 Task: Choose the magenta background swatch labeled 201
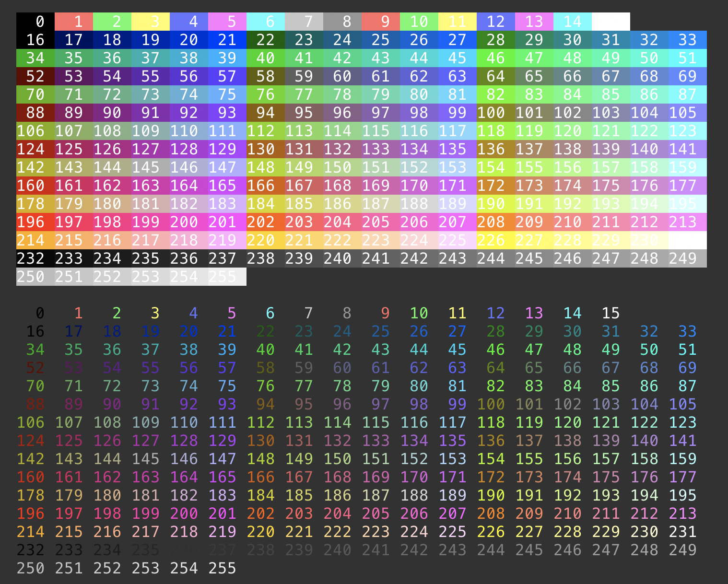pyautogui.click(x=227, y=222)
